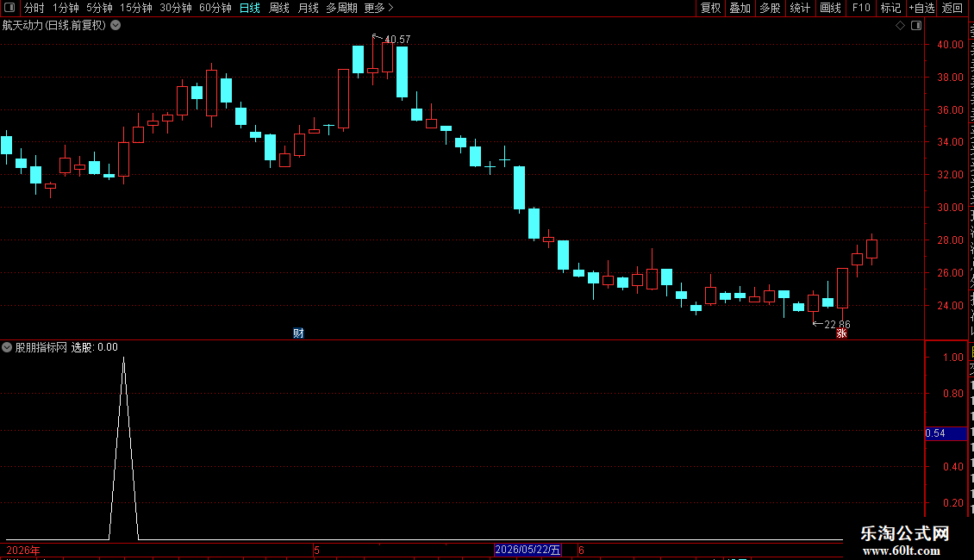Click the 1.00 indicator axis label
Viewport: 974px width, 560px height.
pyautogui.click(x=952, y=358)
